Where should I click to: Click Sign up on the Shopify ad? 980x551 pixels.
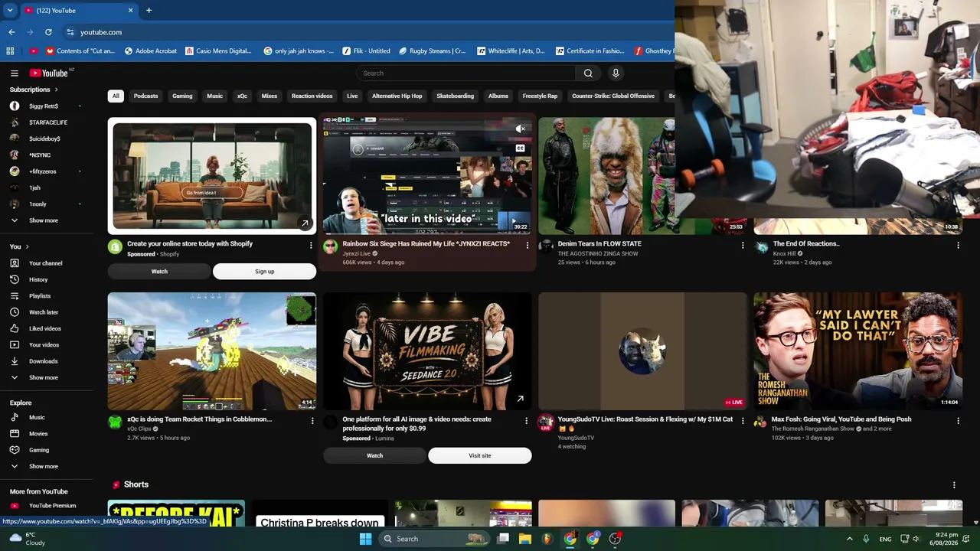coord(264,272)
